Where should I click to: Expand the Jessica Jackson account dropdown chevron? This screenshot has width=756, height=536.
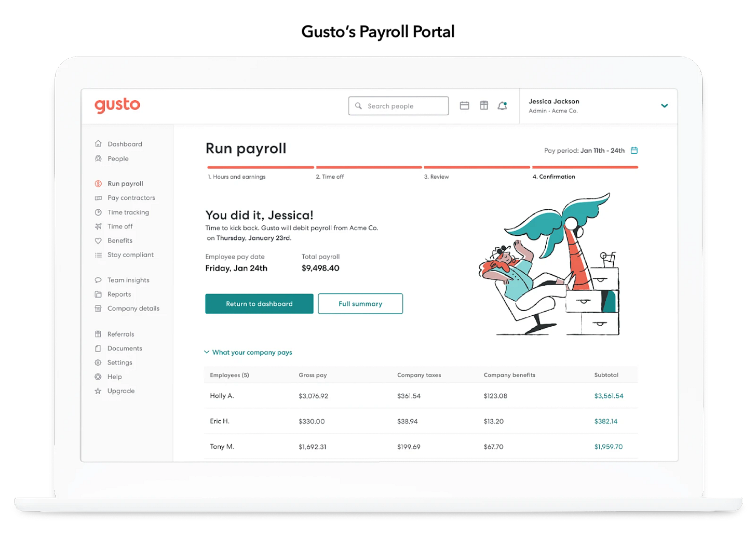pyautogui.click(x=664, y=106)
